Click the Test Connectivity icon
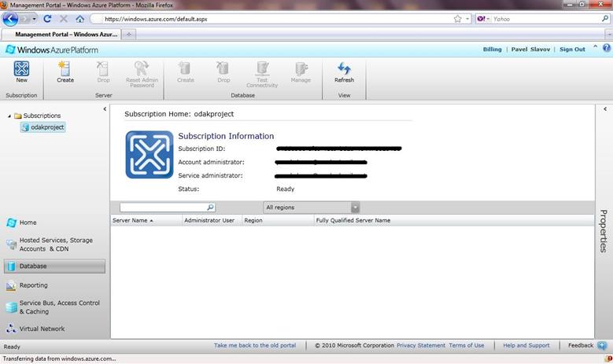This screenshot has height=364, width=613. tap(262, 68)
